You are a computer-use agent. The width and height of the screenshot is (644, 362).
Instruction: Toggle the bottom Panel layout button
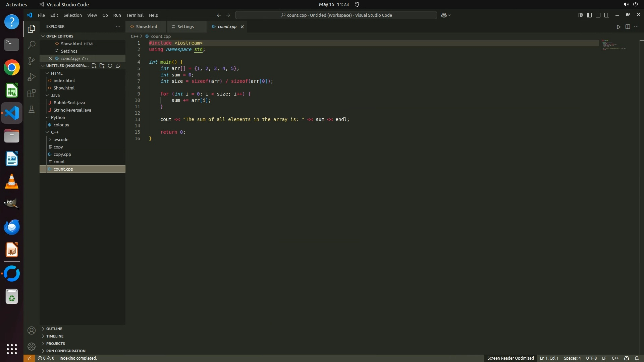click(x=598, y=15)
